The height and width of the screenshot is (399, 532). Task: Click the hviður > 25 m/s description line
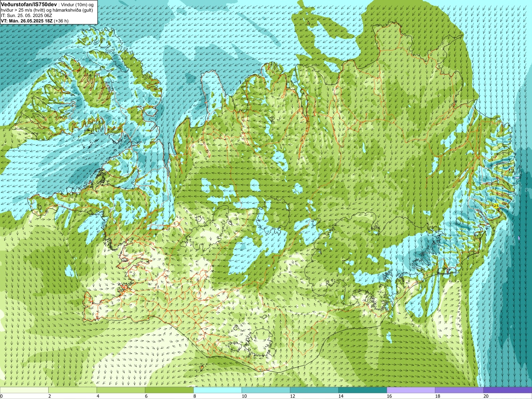(x=47, y=10)
